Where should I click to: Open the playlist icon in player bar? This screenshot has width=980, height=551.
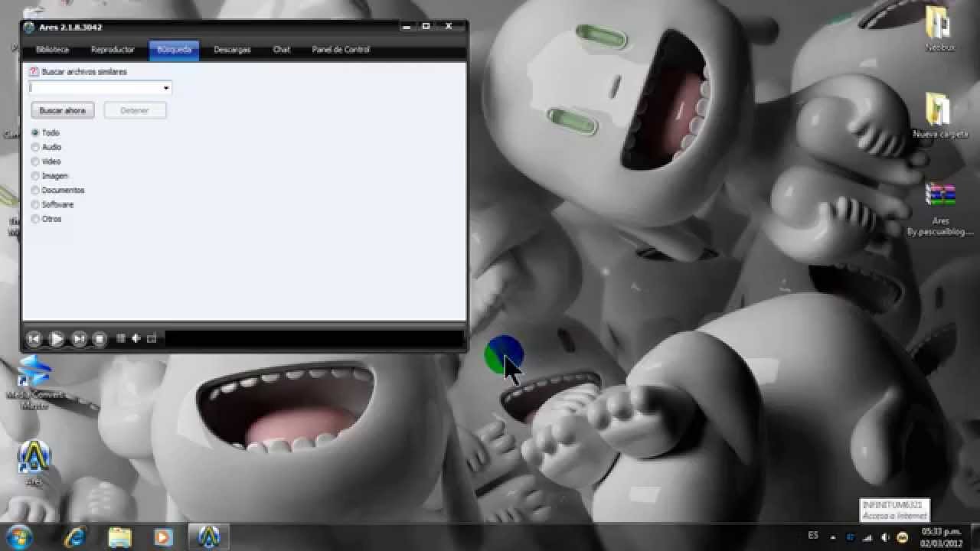(x=120, y=338)
